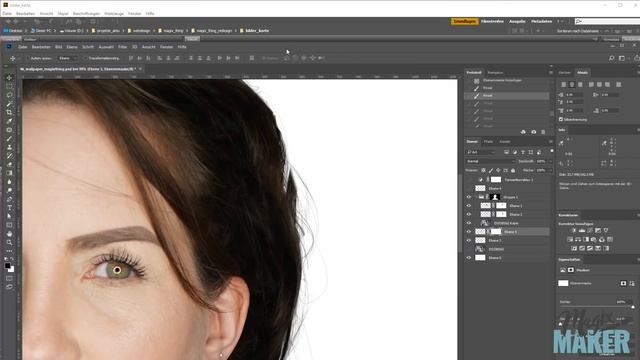This screenshot has width=640, height=360.
Task: Select the Dodge tool
Action: [9, 191]
